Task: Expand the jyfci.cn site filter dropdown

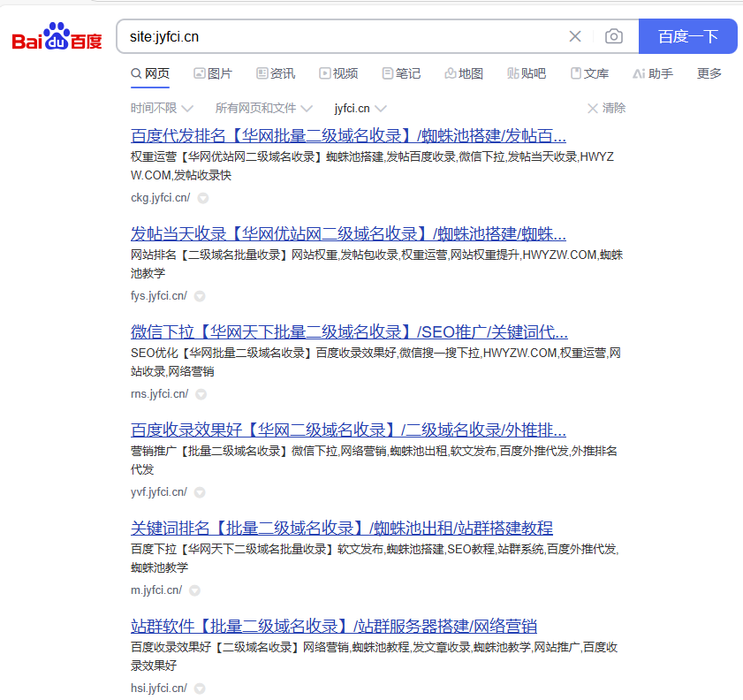Action: (360, 109)
